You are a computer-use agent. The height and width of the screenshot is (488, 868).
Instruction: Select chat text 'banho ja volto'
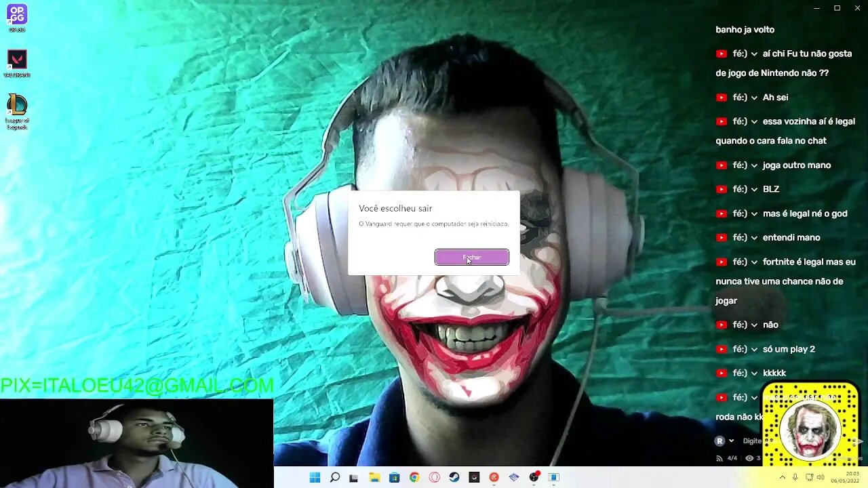[x=745, y=30]
